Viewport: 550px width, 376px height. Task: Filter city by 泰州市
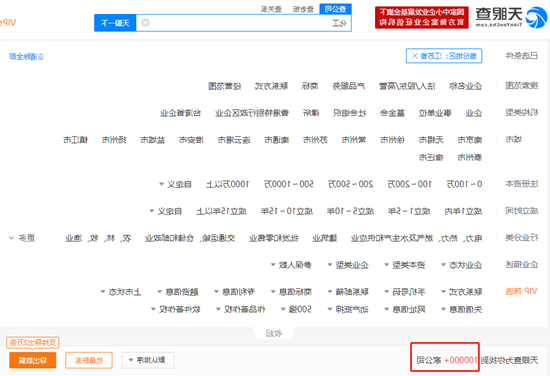tap(469, 157)
